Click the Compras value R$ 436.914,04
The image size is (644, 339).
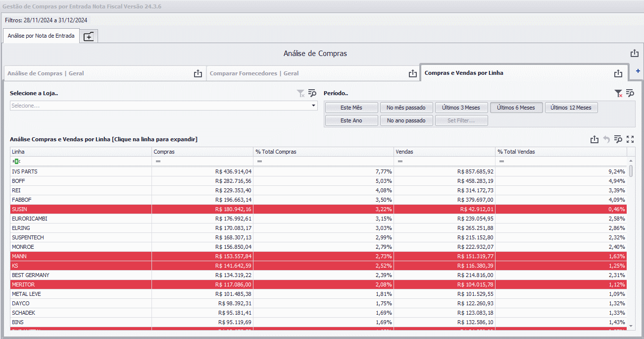click(x=234, y=171)
